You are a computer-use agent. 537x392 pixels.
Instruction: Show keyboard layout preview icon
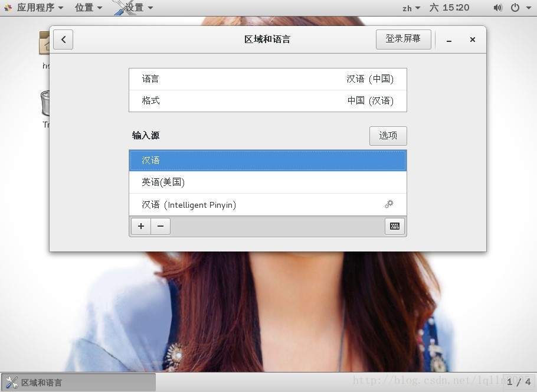coord(395,226)
